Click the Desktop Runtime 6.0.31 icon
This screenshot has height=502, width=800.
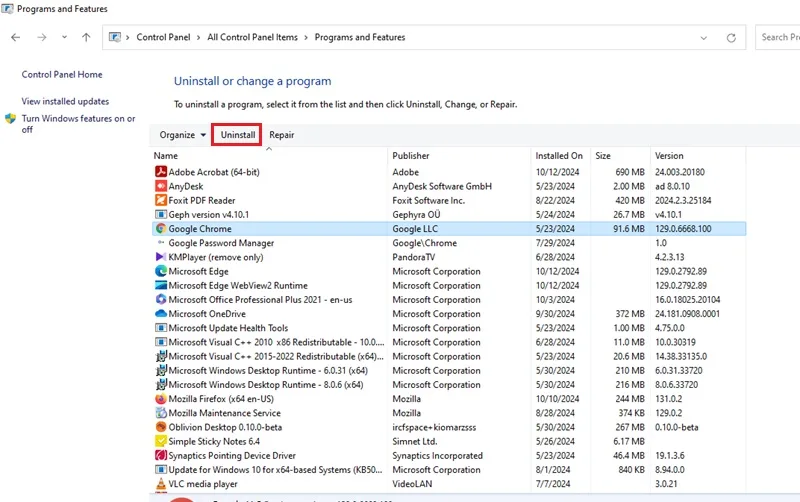click(161, 370)
